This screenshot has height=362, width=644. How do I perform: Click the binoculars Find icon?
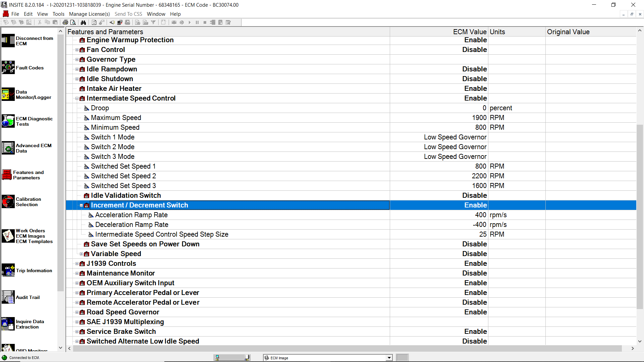pos(83,22)
